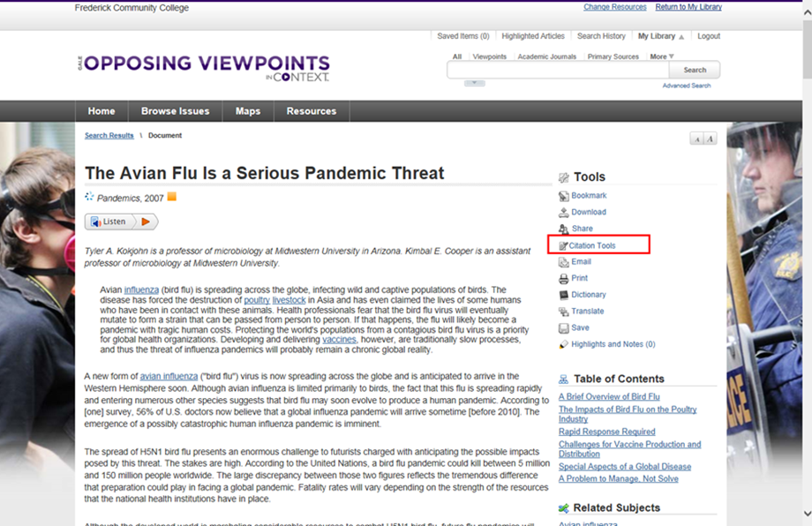The height and width of the screenshot is (526, 812).
Task: Jump to Impacts of Bird Flu on Poultry Industry
Action: pyautogui.click(x=628, y=414)
